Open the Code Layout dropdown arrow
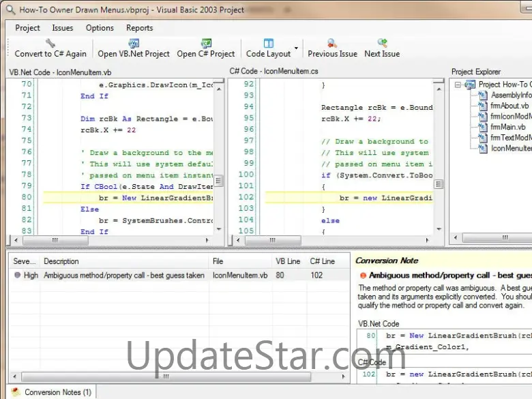This screenshot has width=532, height=399. click(x=296, y=48)
